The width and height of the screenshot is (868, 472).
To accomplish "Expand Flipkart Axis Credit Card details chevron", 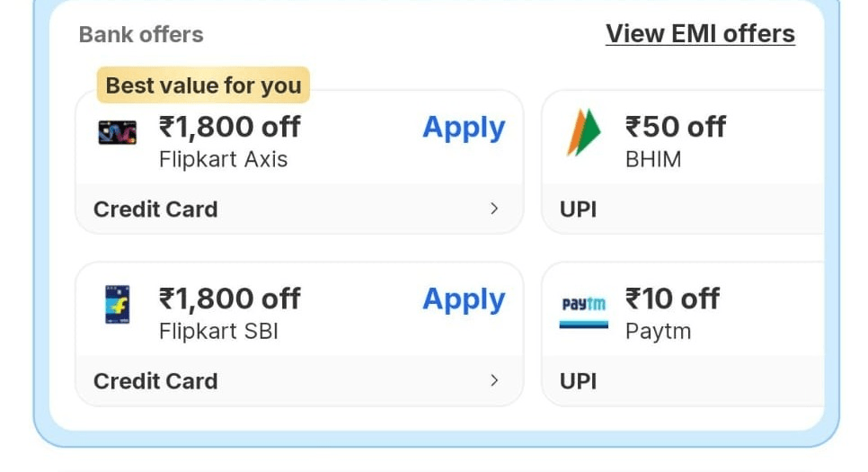I will [x=493, y=209].
